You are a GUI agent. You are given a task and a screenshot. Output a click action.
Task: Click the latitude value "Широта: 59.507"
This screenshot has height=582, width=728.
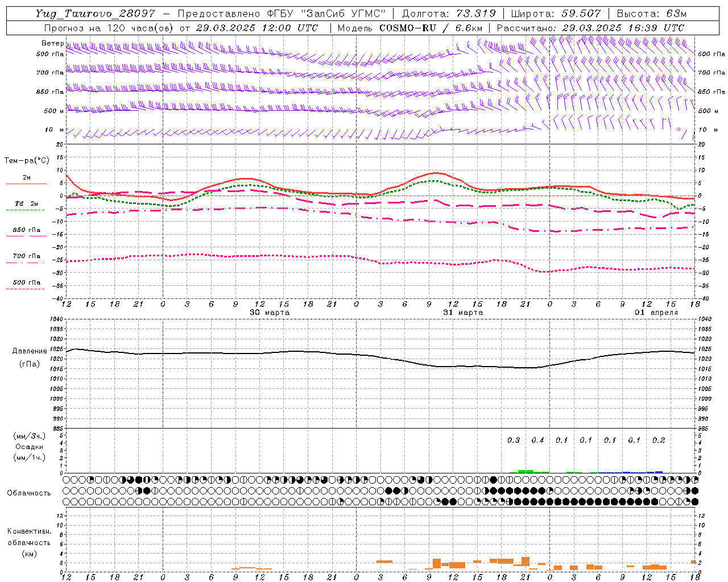coord(556,14)
